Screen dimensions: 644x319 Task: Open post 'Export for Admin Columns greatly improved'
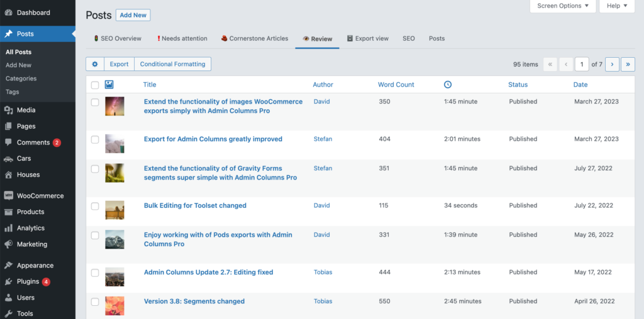pyautogui.click(x=213, y=139)
